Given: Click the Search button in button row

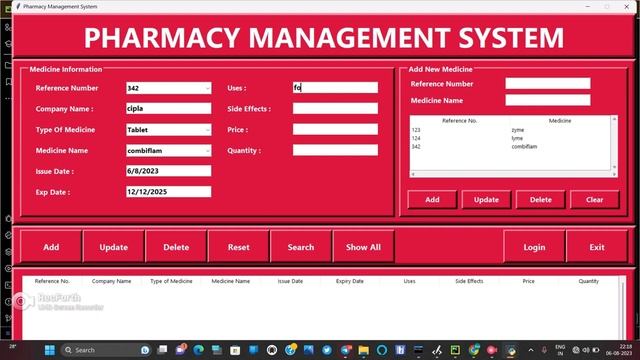Looking at the screenshot, I should 301,247.
